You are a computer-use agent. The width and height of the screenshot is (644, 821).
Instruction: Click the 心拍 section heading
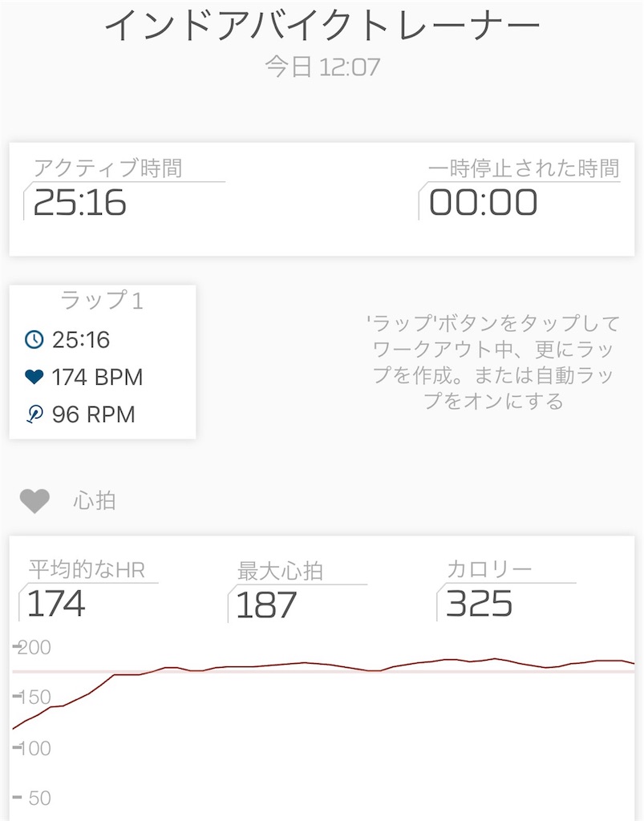tap(95, 501)
